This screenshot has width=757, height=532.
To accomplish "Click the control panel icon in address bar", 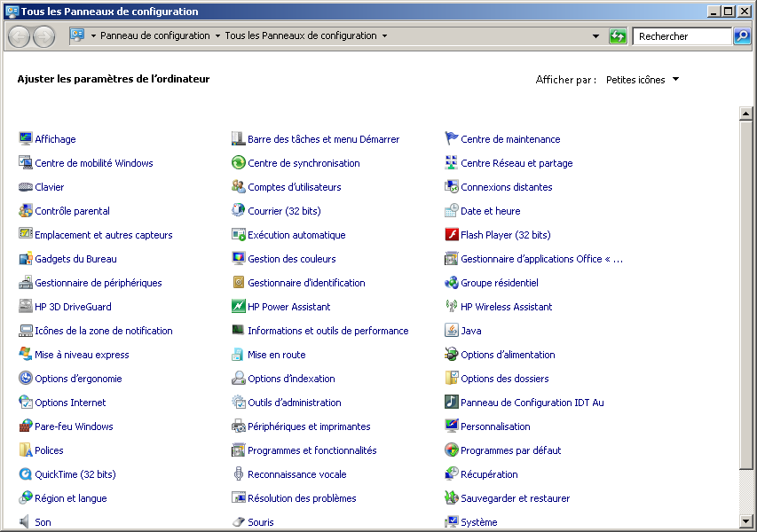I will click(77, 35).
